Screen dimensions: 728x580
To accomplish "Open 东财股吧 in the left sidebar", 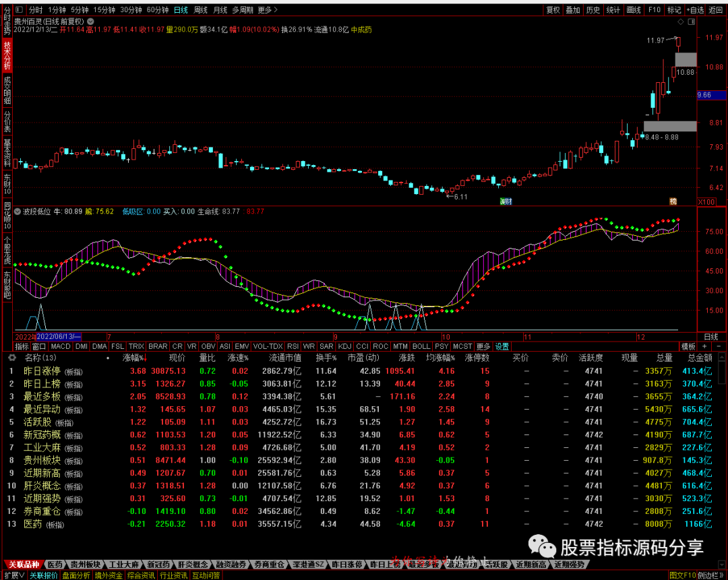I will pyautogui.click(x=7, y=286).
